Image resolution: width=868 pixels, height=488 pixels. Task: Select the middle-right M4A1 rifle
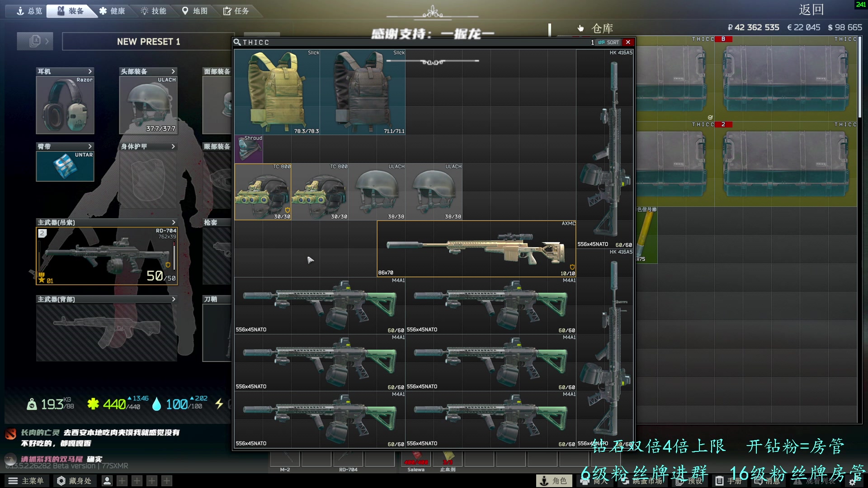coord(491,362)
